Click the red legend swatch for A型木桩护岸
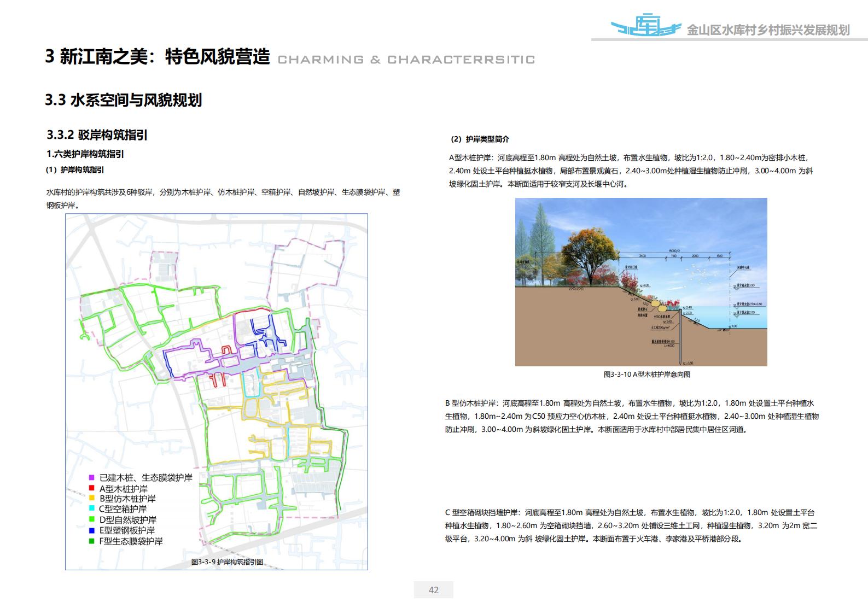Viewport: 868px width, 614px height. [x=91, y=488]
